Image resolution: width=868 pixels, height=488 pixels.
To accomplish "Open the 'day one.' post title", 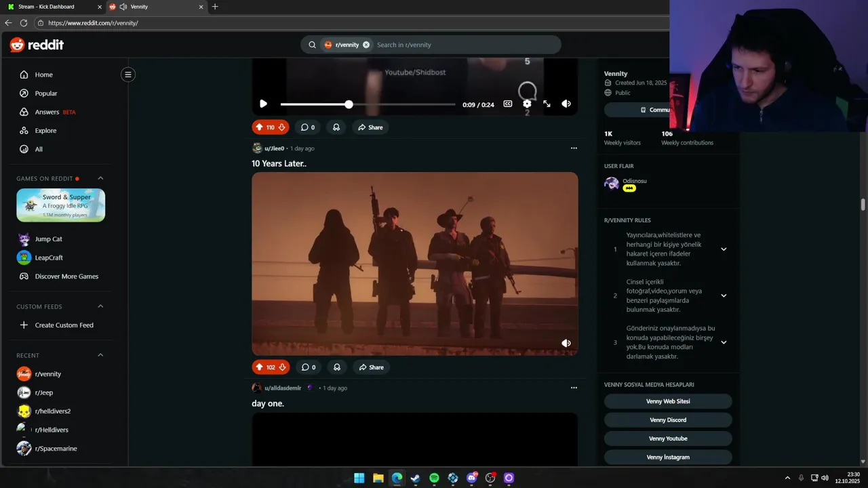I will pos(268,403).
